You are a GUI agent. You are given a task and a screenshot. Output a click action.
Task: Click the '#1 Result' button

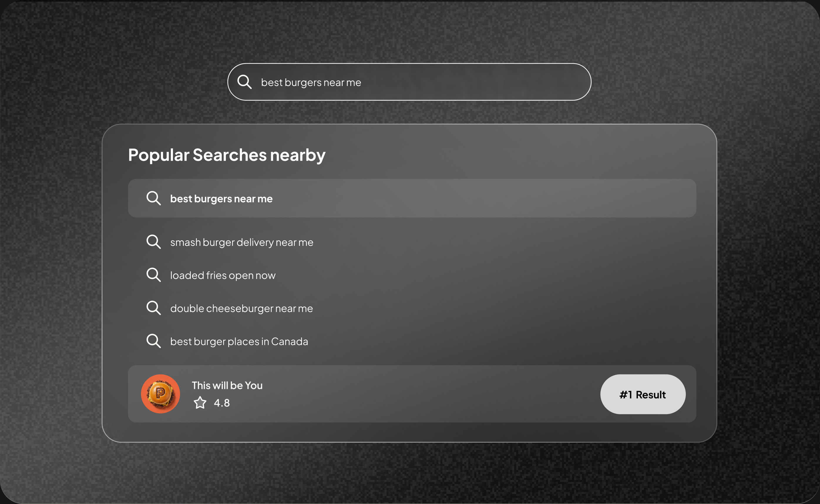643,394
